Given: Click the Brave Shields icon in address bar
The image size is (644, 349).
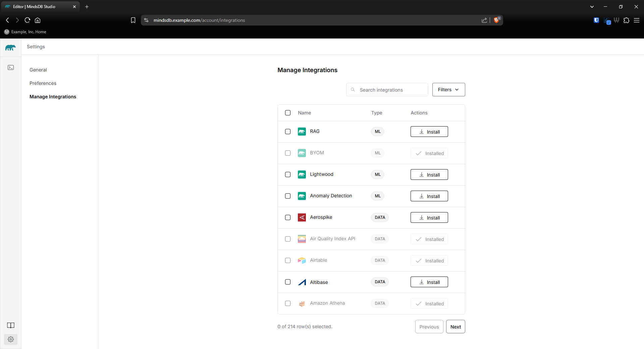Looking at the screenshot, I should (x=496, y=20).
